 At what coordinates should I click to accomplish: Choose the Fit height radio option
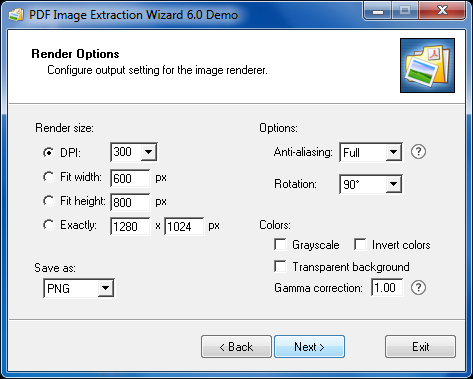click(x=49, y=201)
